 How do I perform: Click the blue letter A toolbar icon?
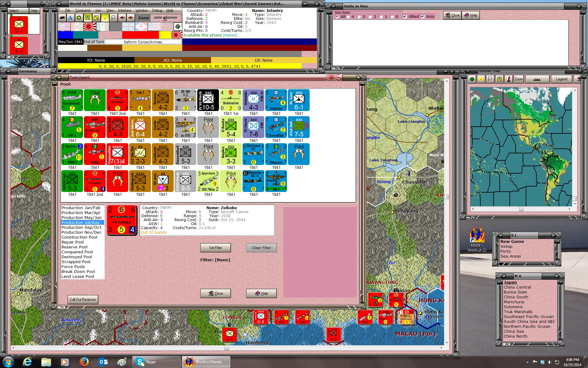point(70,18)
